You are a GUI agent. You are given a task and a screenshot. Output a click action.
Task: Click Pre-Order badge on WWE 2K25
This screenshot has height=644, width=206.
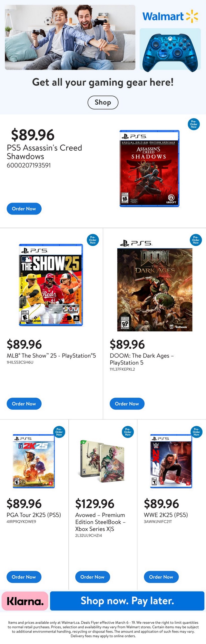pos(196,432)
